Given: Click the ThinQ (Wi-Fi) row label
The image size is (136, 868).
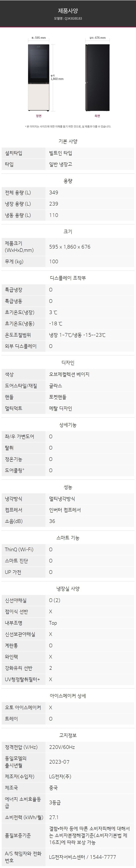Looking at the screenshot, I should tap(19, 549).
